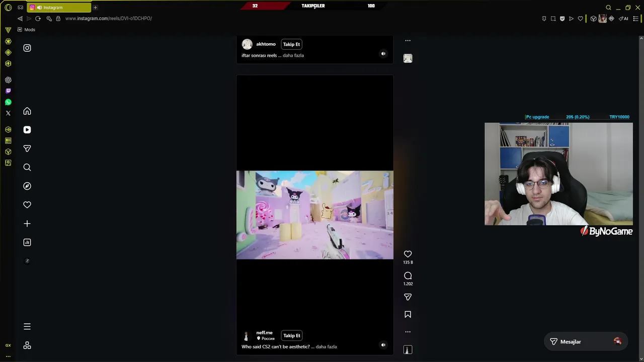
Task: Open Direct messages via sidebar paper-plane icon
Action: pos(27,149)
